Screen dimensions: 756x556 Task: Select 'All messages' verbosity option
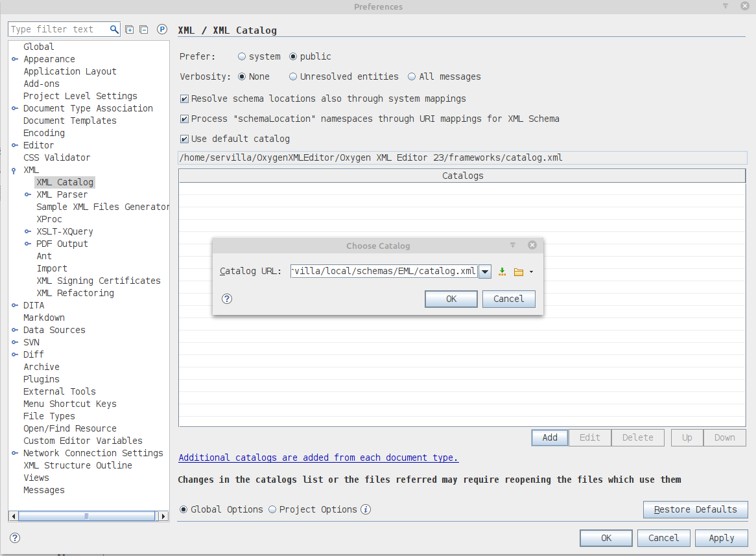click(x=412, y=76)
